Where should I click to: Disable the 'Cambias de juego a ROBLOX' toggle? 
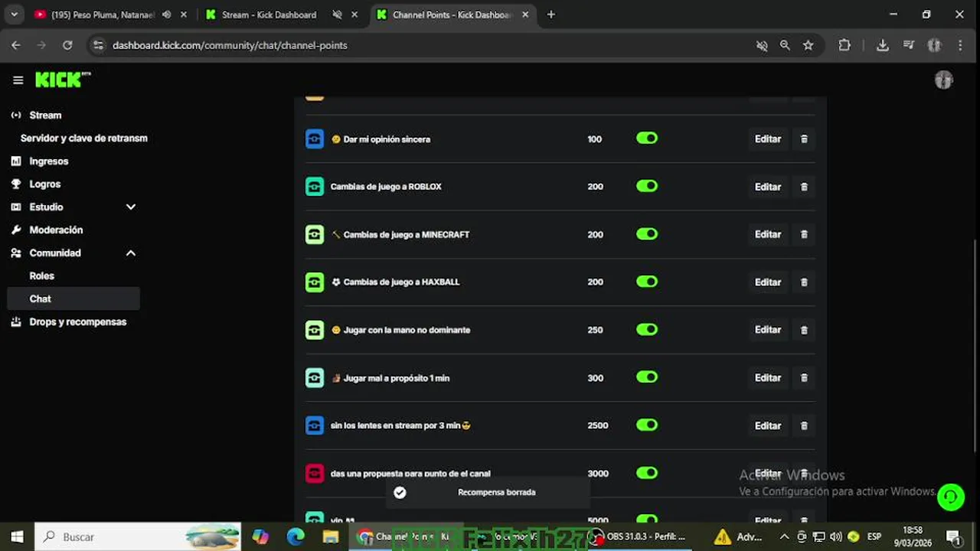click(x=647, y=186)
